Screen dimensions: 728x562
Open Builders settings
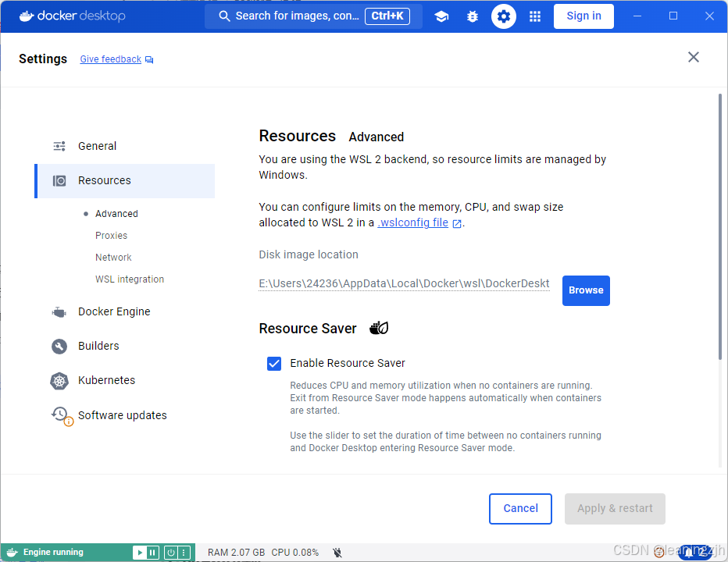tap(125, 347)
